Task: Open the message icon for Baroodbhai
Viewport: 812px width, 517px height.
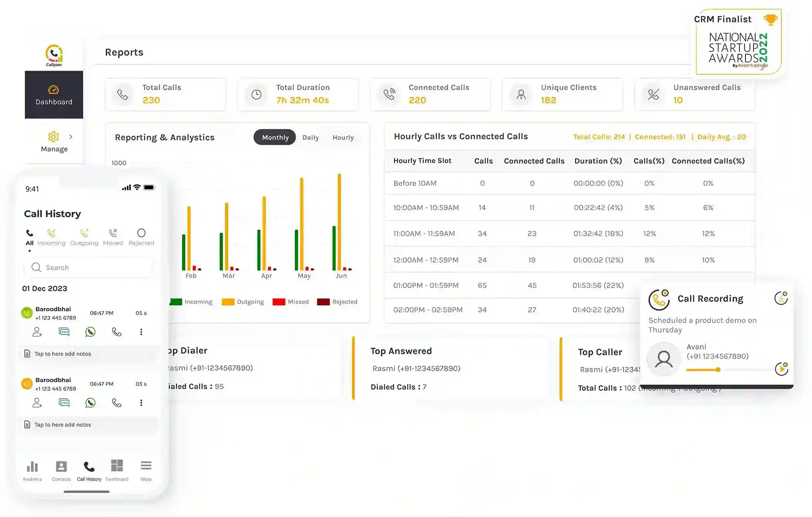Action: pos(64,332)
